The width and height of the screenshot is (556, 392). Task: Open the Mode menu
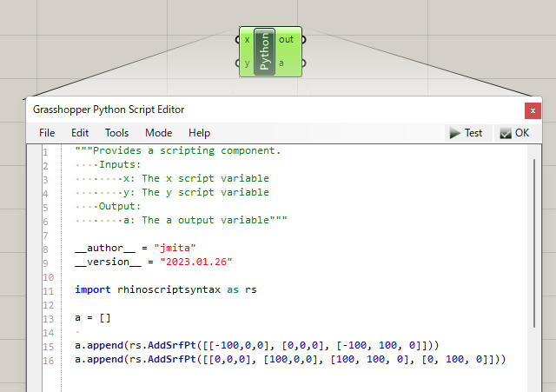click(x=158, y=133)
